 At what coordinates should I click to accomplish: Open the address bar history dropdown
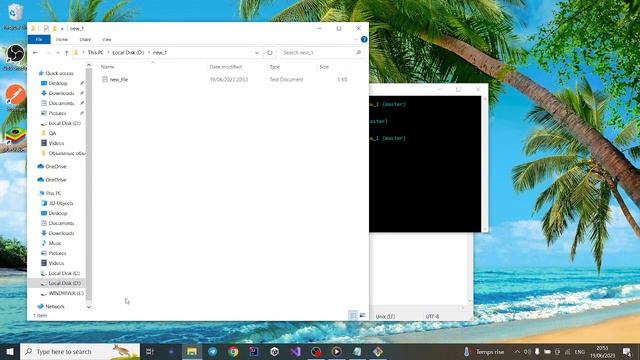click(x=257, y=53)
